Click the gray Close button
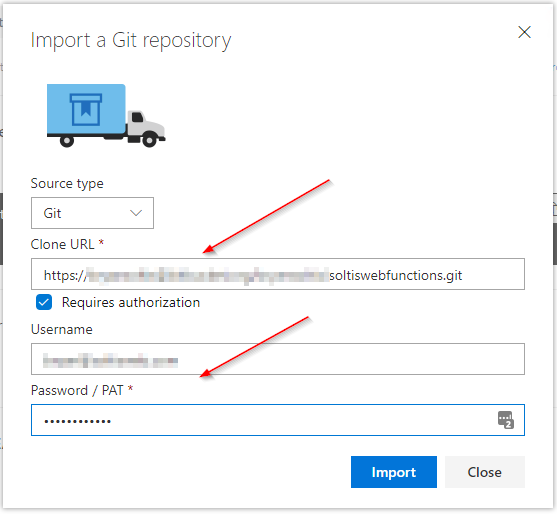Screen dimensions: 557x514 [485, 472]
